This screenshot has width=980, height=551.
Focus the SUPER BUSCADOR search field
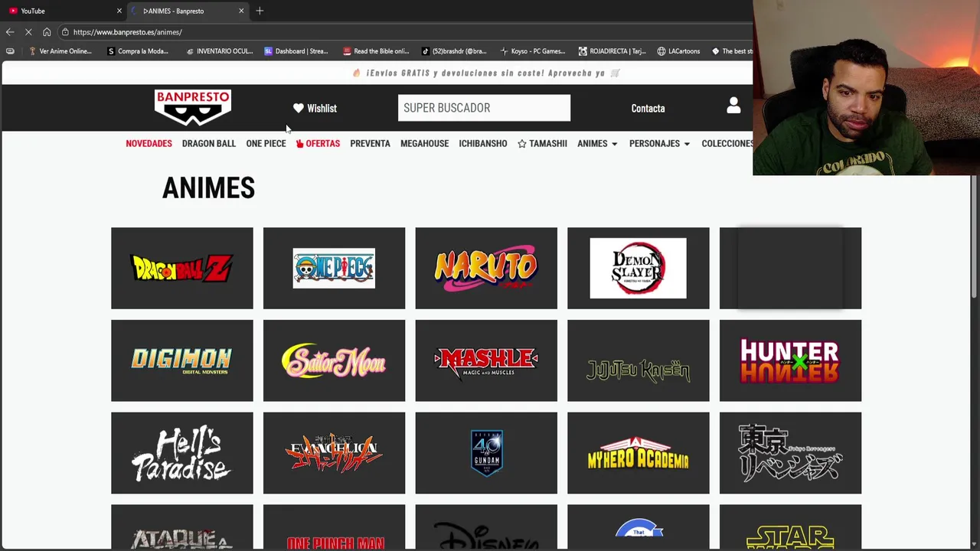484,108
